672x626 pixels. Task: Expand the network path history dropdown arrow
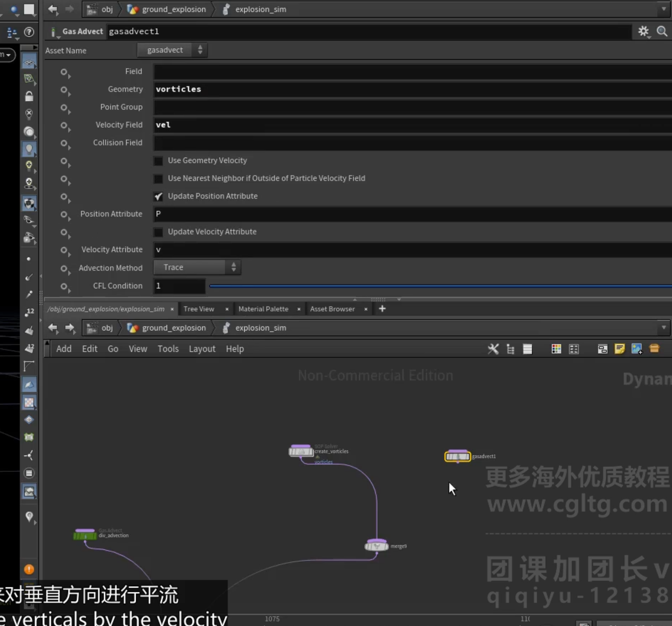point(664,328)
